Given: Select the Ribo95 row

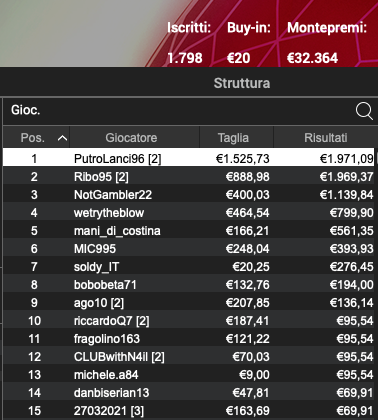Looking at the screenshot, I should point(188,176).
